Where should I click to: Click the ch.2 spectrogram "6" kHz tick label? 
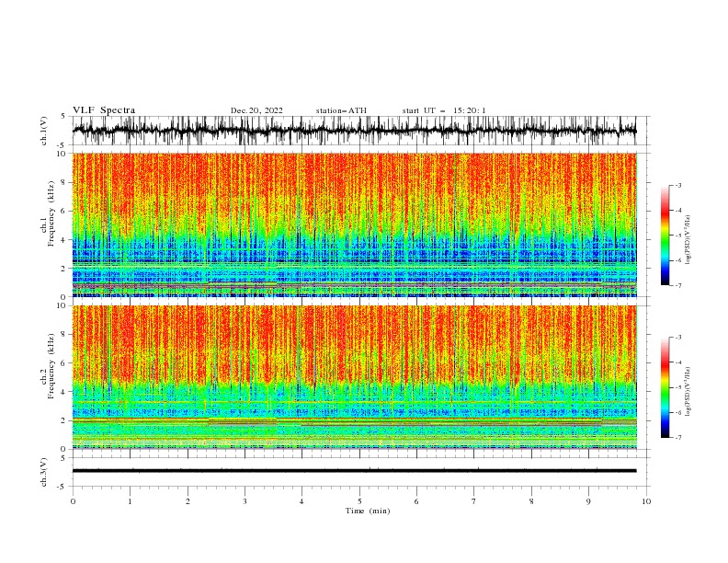click(x=65, y=363)
